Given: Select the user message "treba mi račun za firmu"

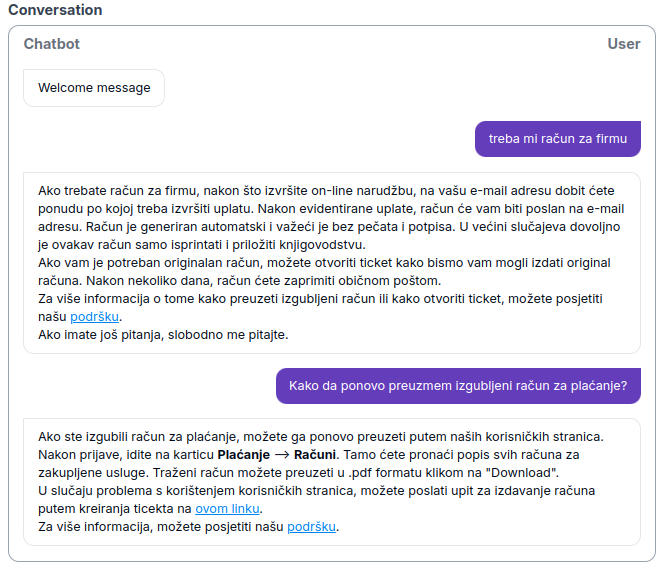Looking at the screenshot, I should point(557,139).
